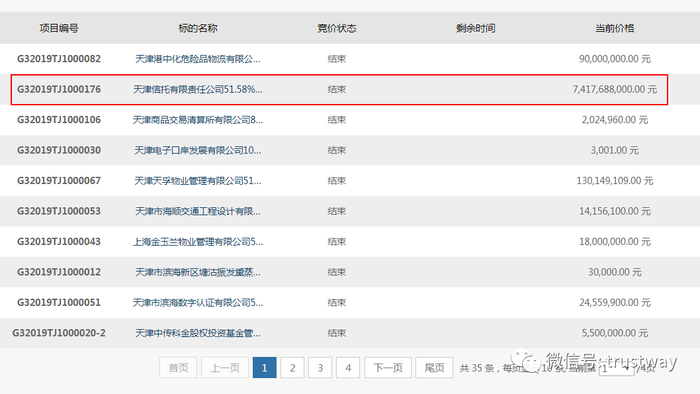The width and height of the screenshot is (700, 394).
Task: Click the 当前价格 column header
Action: pos(614,28)
